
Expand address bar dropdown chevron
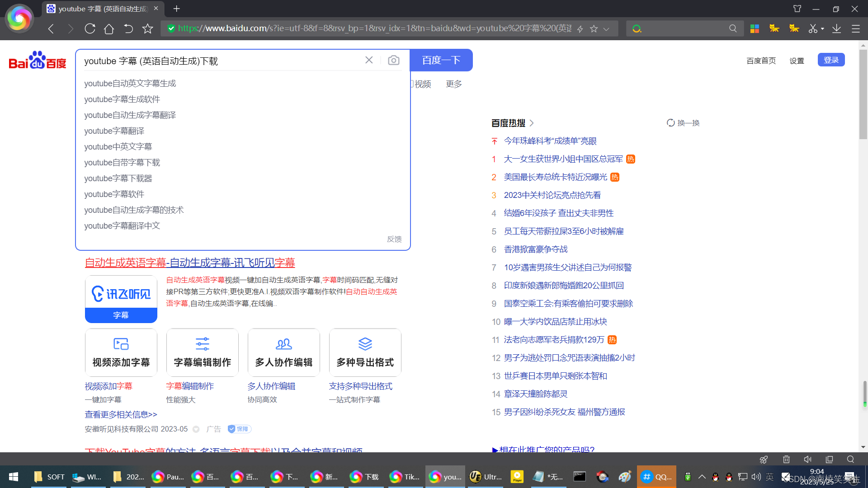[x=606, y=29]
